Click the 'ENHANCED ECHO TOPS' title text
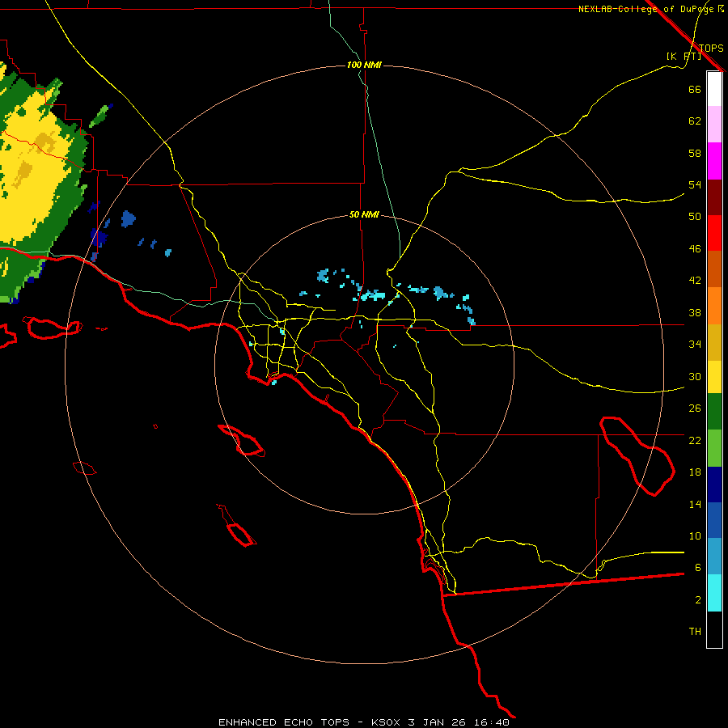728x728 pixels. pyautogui.click(x=284, y=722)
